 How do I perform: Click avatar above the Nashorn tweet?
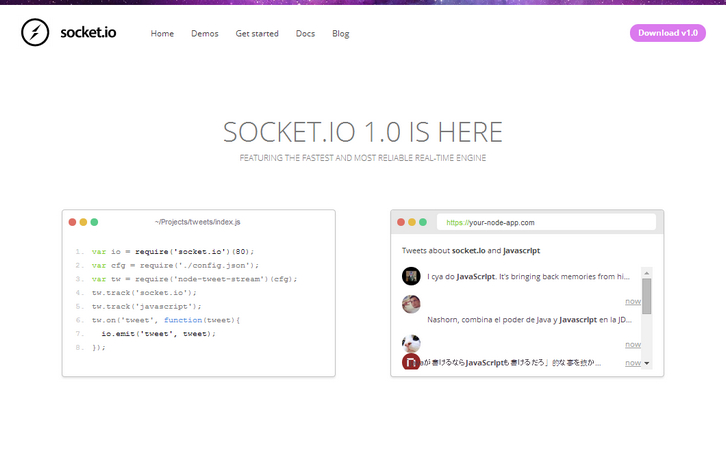tap(411, 304)
